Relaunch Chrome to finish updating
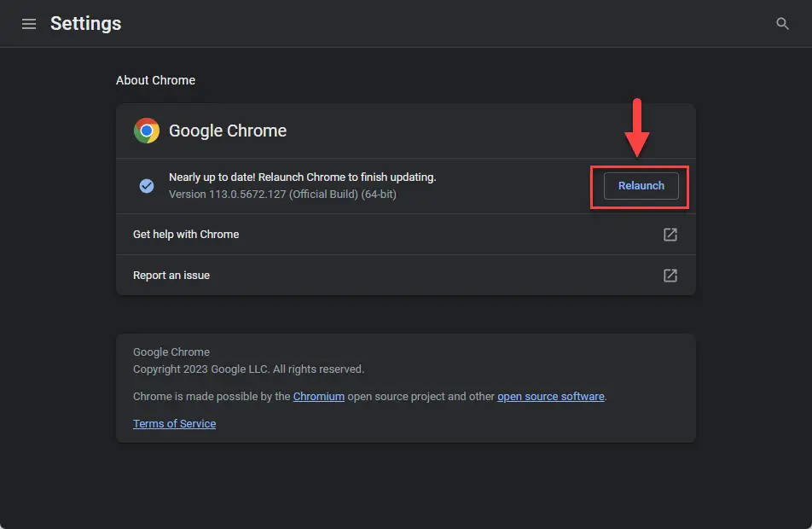812x529 pixels. click(641, 185)
